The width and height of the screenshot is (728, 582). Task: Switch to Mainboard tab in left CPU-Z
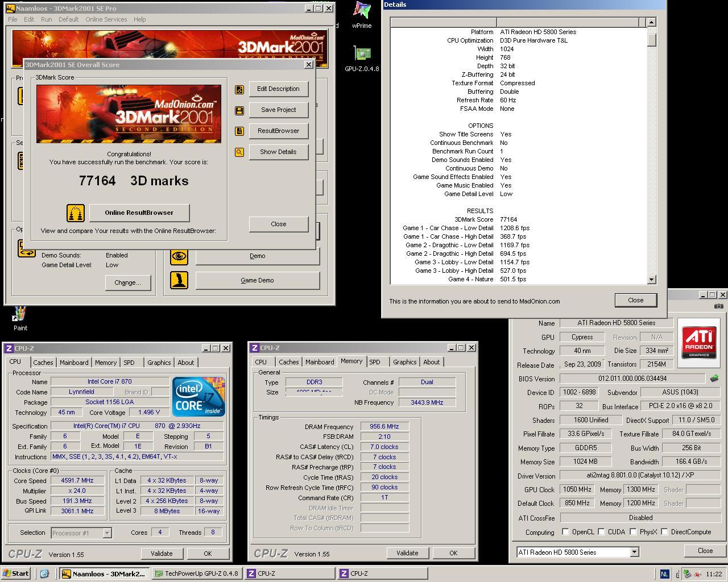[x=74, y=363]
